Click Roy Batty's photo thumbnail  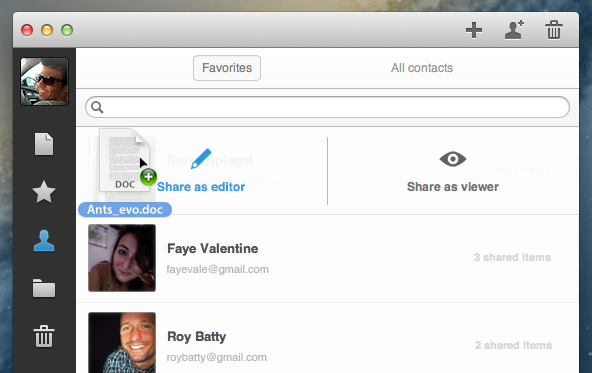pyautogui.click(x=122, y=342)
